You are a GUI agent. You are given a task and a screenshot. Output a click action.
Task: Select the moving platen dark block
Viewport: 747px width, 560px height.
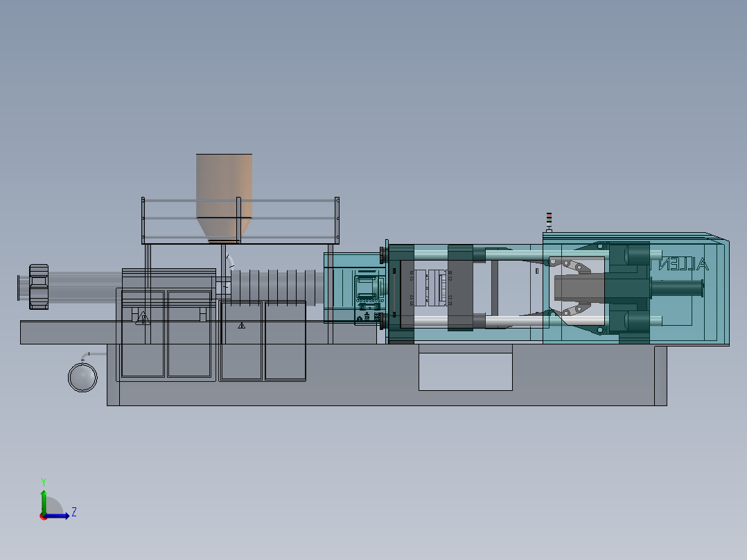coord(460,288)
